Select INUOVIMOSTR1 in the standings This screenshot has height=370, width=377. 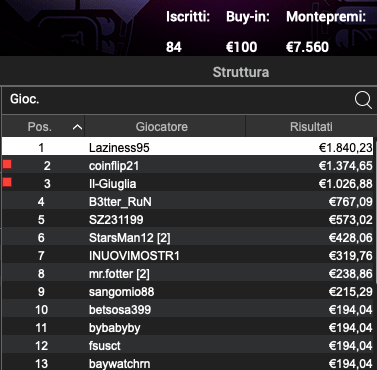(x=188, y=255)
